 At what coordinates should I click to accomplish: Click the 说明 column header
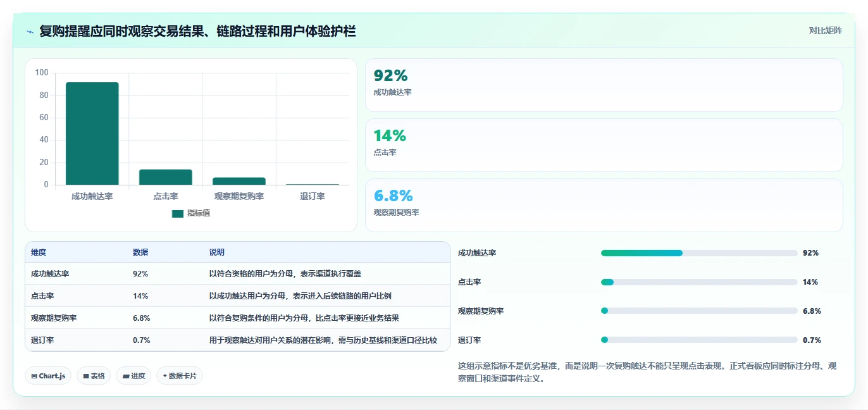point(217,252)
